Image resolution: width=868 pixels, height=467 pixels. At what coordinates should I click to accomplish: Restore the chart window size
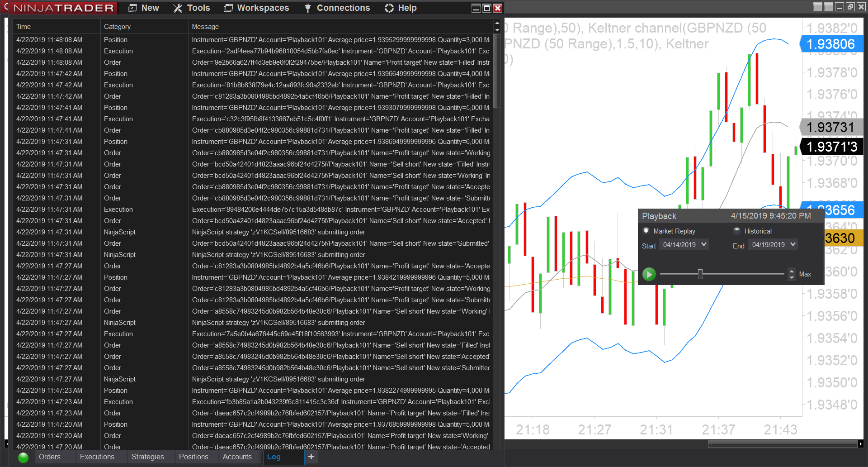[x=850, y=7]
